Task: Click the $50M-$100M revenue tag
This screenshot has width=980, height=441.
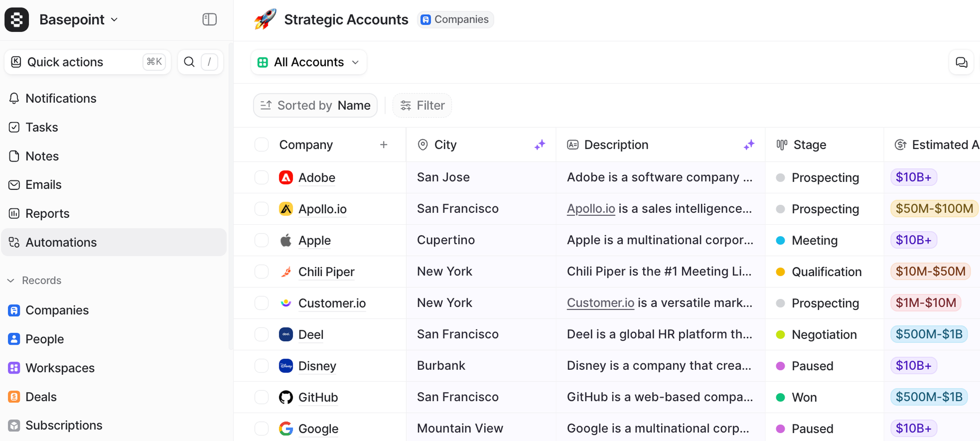Action: [x=934, y=209]
